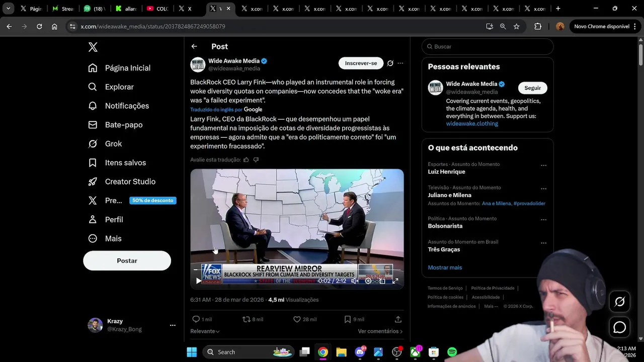644x362 pixels.
Task: Reload the page in Chrome
Action: 39,27
